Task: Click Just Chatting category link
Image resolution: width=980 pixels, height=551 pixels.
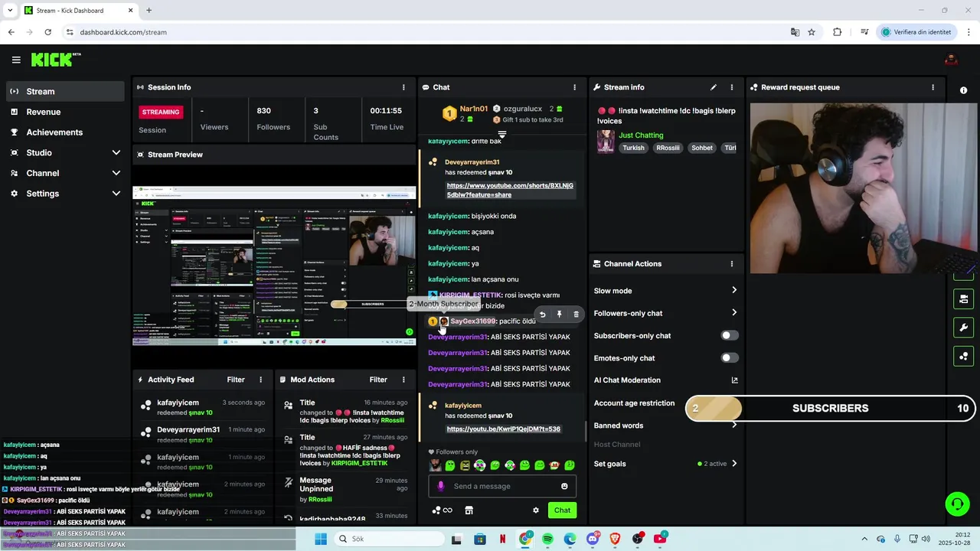Action: pos(641,135)
